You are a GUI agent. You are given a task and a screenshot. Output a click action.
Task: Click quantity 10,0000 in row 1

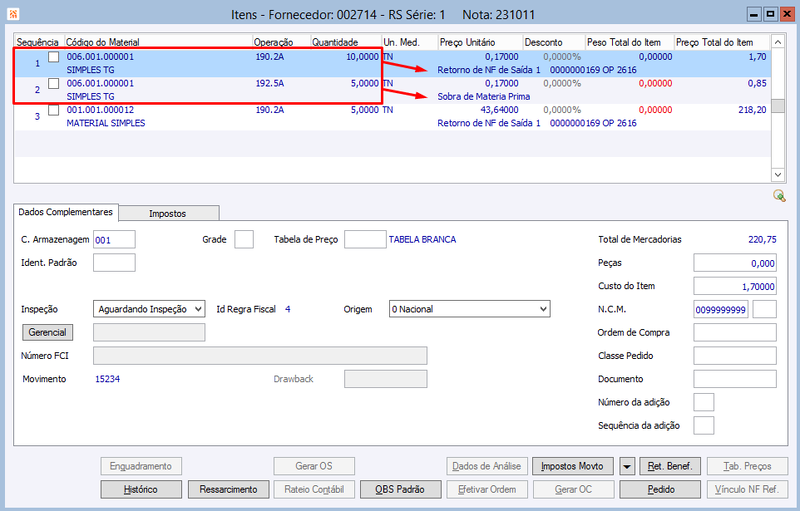(362, 57)
